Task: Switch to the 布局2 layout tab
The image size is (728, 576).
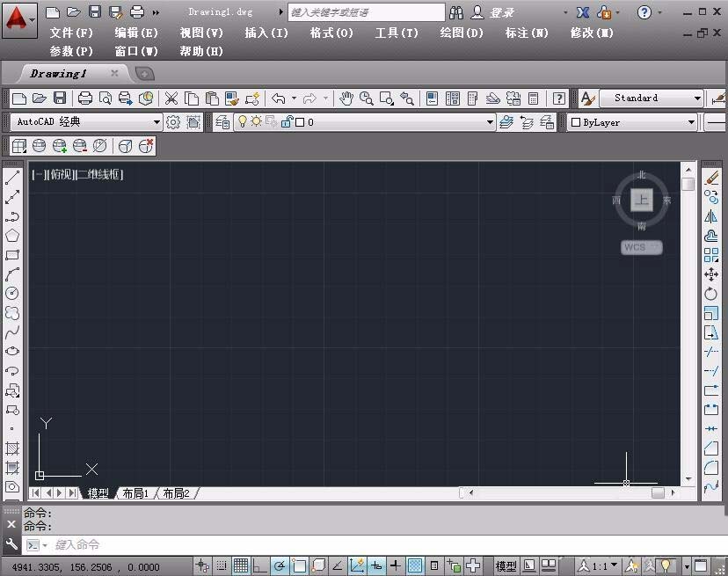Action: pyautogui.click(x=177, y=492)
